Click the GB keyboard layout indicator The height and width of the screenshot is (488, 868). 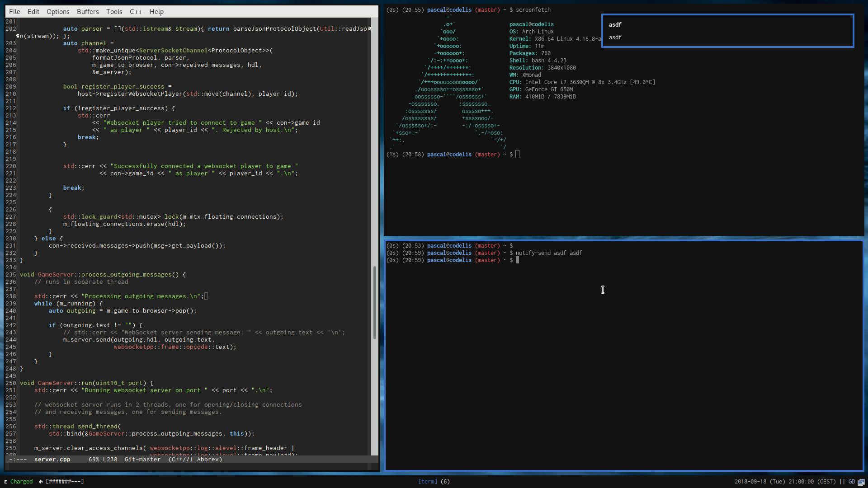(x=851, y=482)
